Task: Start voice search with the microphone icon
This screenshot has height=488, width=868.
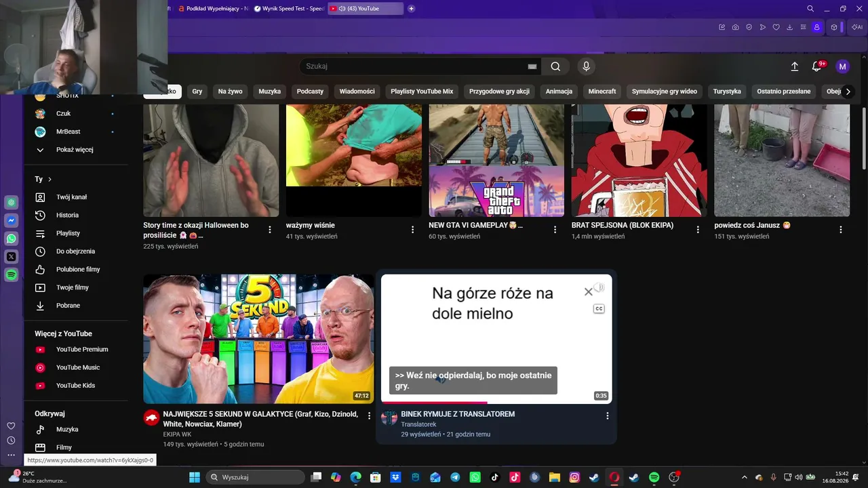Action: coord(587,66)
